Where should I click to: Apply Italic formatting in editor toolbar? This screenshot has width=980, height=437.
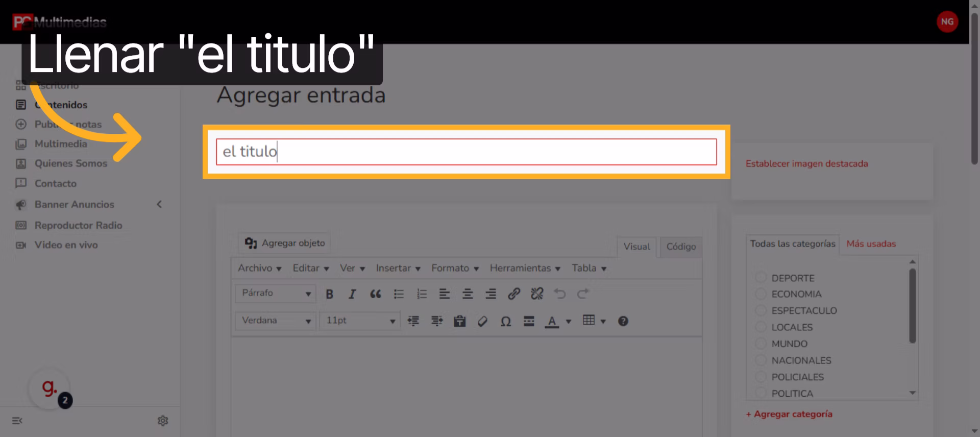(x=352, y=294)
